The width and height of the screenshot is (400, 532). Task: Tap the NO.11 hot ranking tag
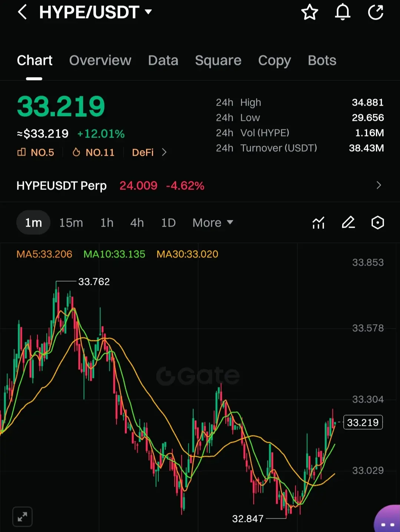tap(93, 152)
